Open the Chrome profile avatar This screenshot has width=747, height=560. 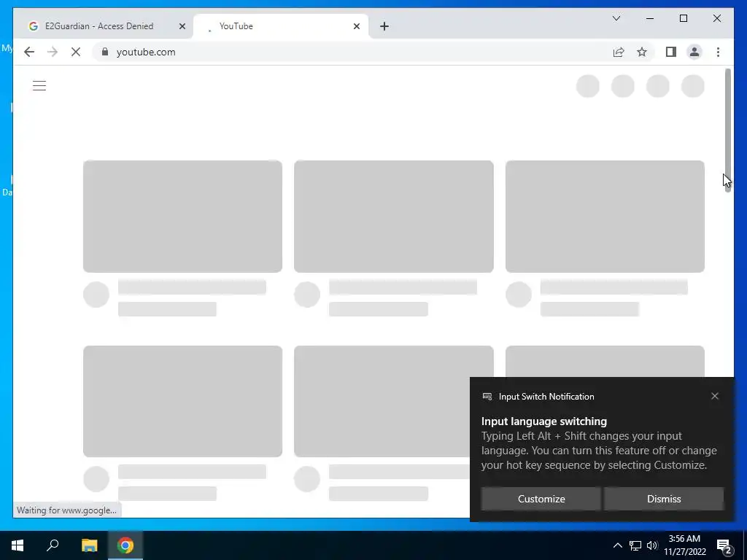[694, 52]
